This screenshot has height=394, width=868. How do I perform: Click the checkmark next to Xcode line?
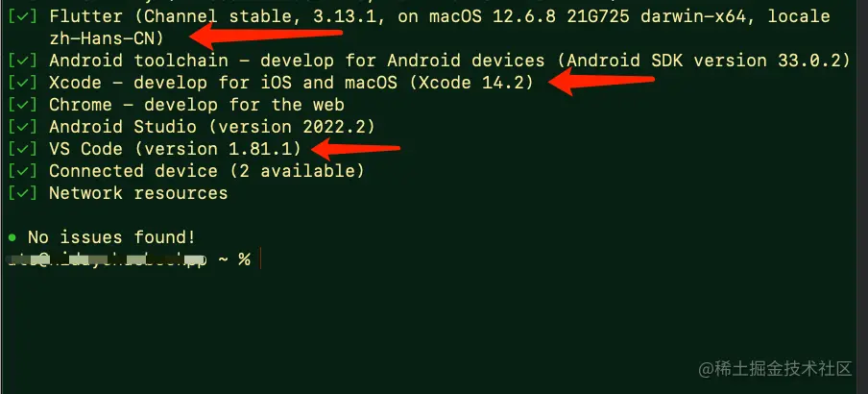coord(23,83)
